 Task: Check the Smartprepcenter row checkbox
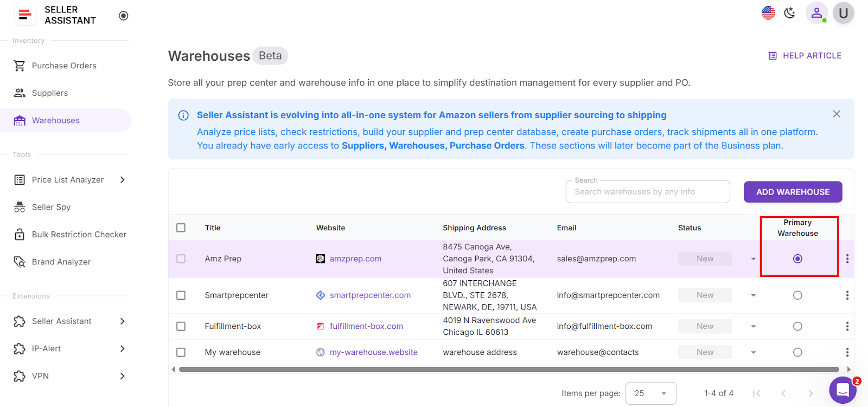(x=181, y=295)
